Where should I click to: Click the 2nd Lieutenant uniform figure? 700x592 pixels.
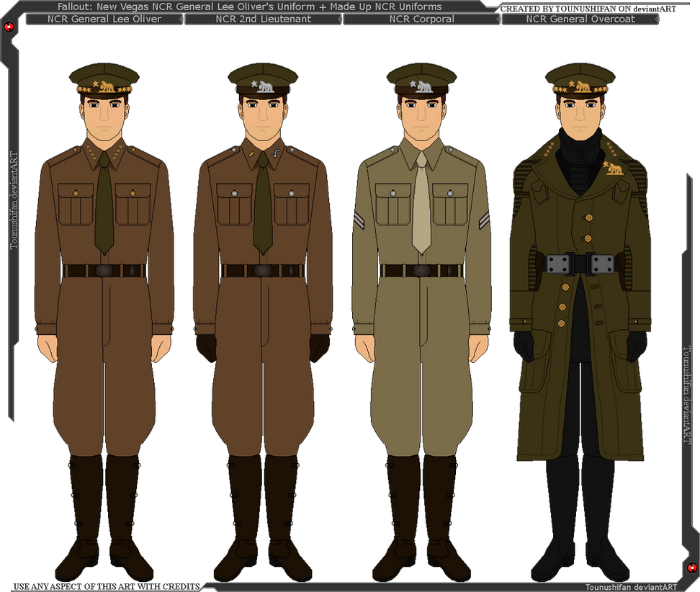click(263, 322)
